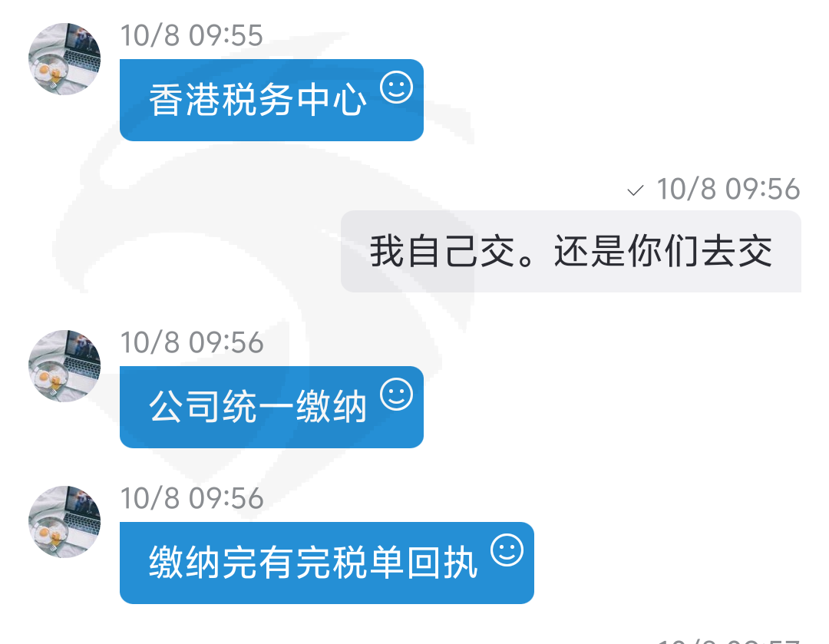The image size is (829, 644).
Task: Tap the timestamp above 缴纳完有完税单回执 message
Action: pyautogui.click(x=192, y=499)
